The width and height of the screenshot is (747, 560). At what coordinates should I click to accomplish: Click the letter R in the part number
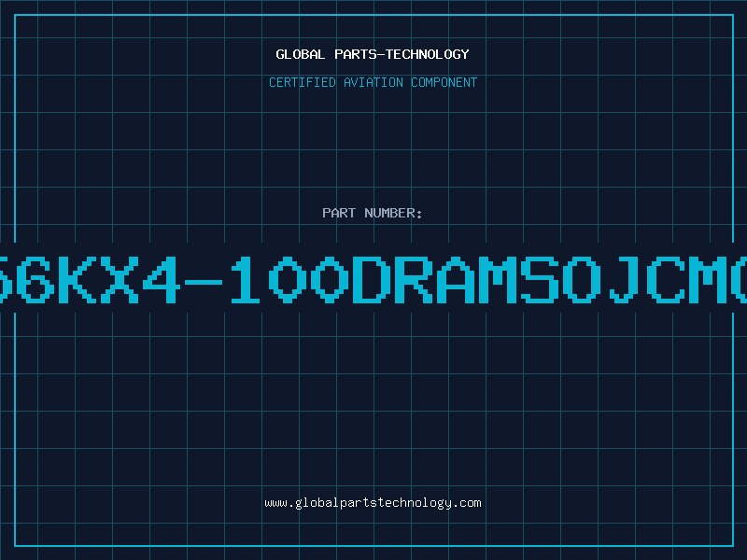[x=414, y=279]
